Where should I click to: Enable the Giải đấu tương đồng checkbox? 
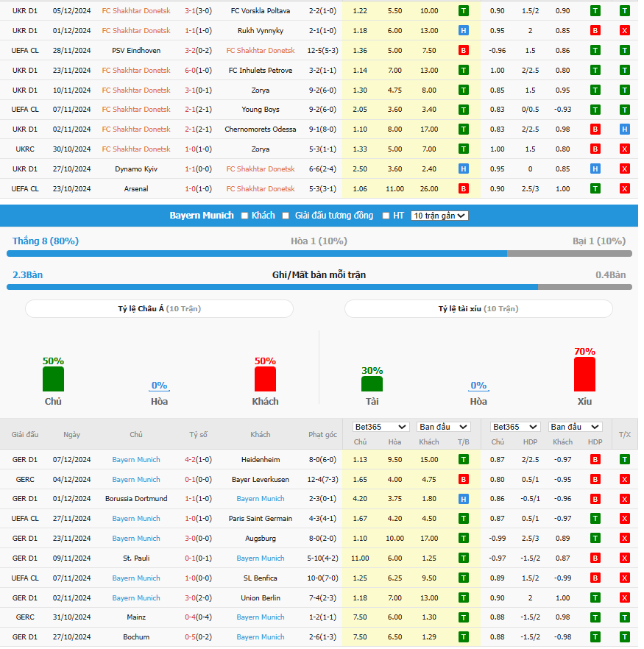286,216
